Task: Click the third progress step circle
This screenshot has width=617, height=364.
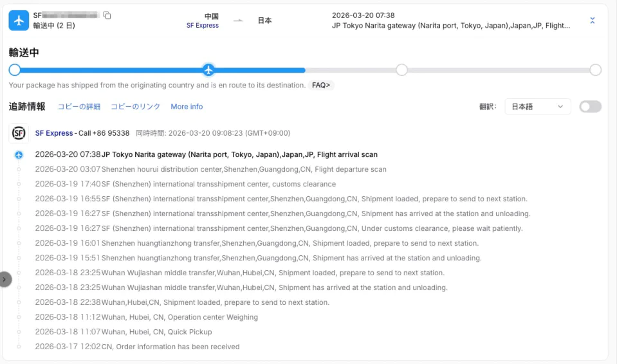Action: click(x=401, y=70)
